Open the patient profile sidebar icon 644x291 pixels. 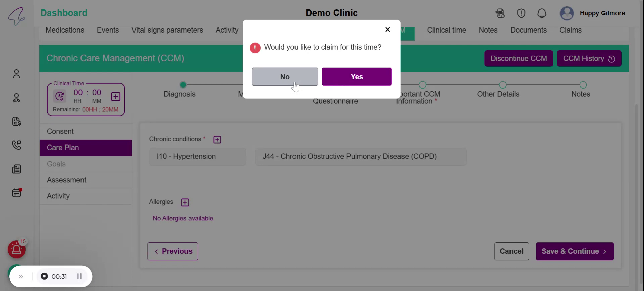click(16, 74)
